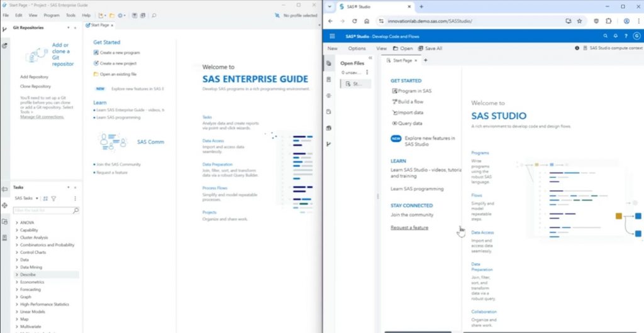
Task: Click the New item icon in Enterprise Guide toolbar
Action: [101, 15]
